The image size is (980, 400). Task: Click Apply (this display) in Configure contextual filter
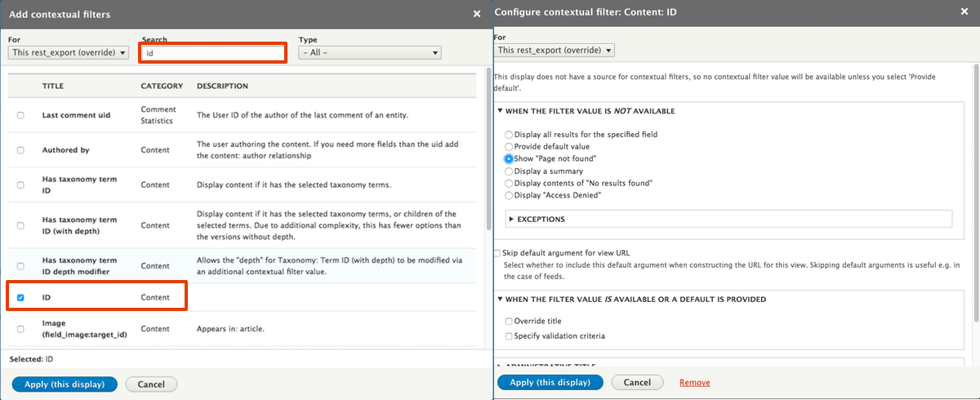[x=550, y=382]
